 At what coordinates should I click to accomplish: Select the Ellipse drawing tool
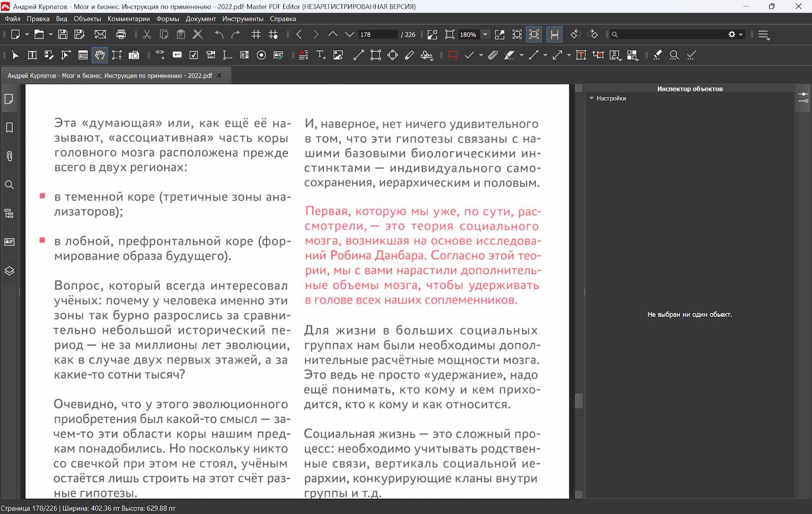pos(393,55)
